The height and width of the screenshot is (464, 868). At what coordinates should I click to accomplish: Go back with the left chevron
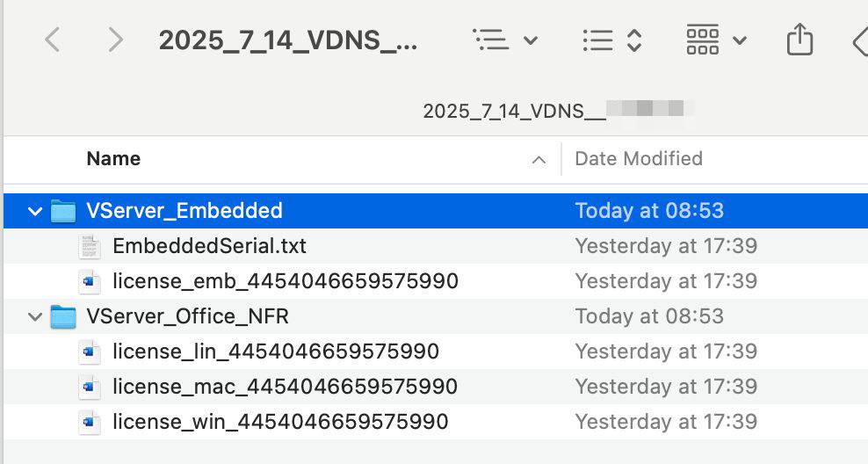pyautogui.click(x=52, y=40)
